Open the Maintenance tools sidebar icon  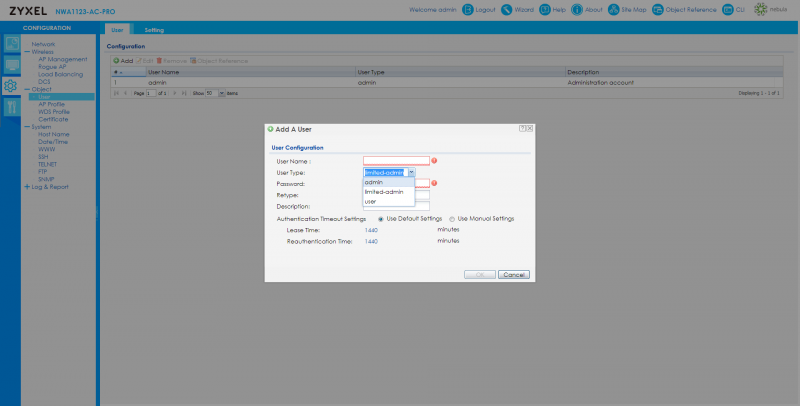[11, 107]
